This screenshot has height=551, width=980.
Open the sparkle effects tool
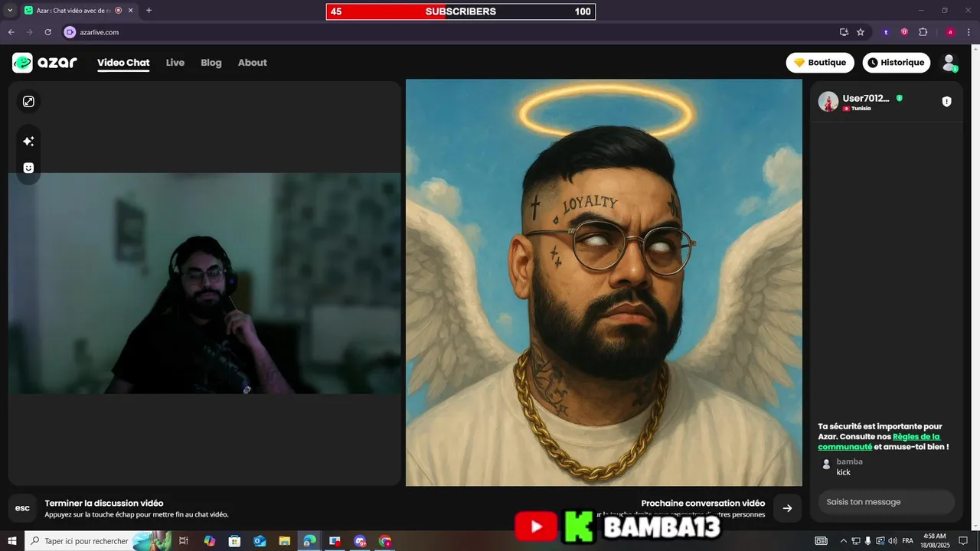point(28,142)
